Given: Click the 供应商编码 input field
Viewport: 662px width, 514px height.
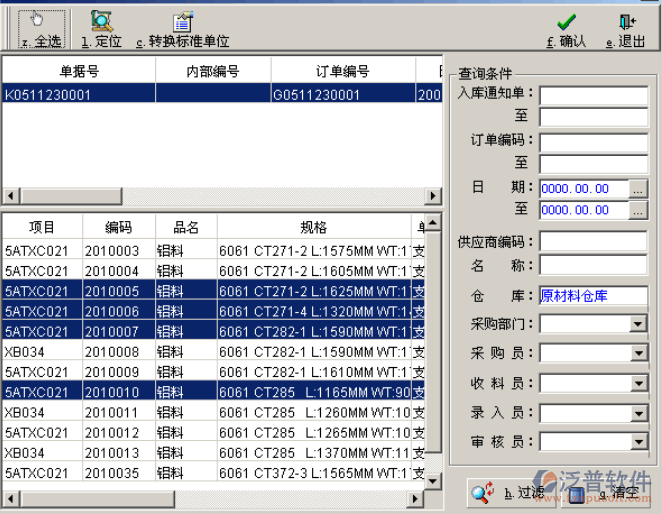Looking at the screenshot, I should click(x=593, y=242).
